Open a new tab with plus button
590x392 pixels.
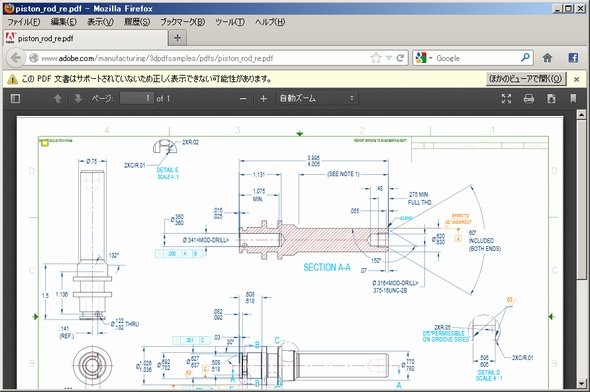click(x=177, y=38)
